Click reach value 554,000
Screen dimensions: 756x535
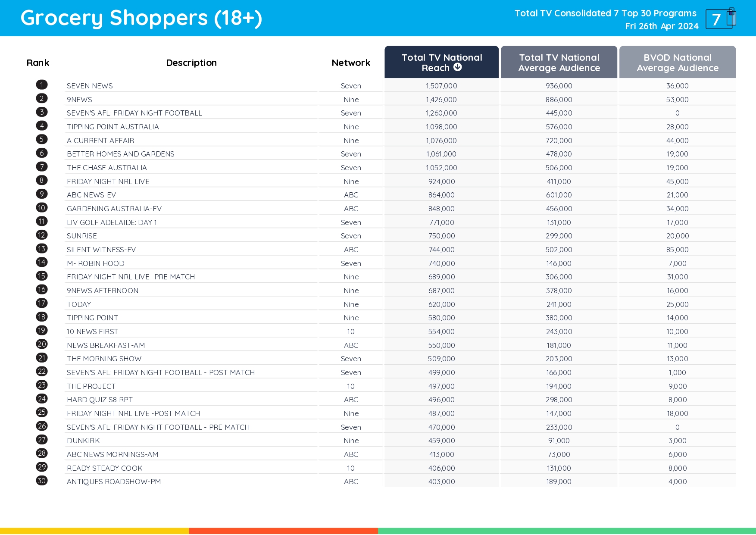(x=441, y=332)
